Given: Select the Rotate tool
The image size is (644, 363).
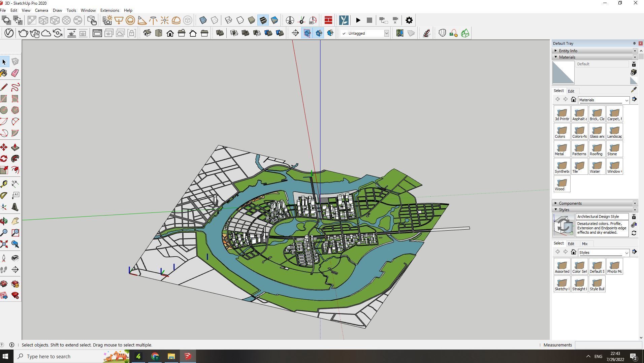Looking at the screenshot, I should [x=4, y=159].
